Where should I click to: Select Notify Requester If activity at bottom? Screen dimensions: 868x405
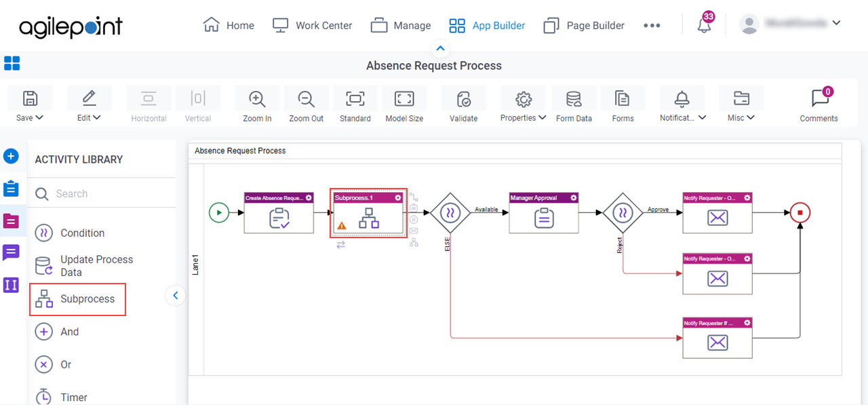coord(717,338)
